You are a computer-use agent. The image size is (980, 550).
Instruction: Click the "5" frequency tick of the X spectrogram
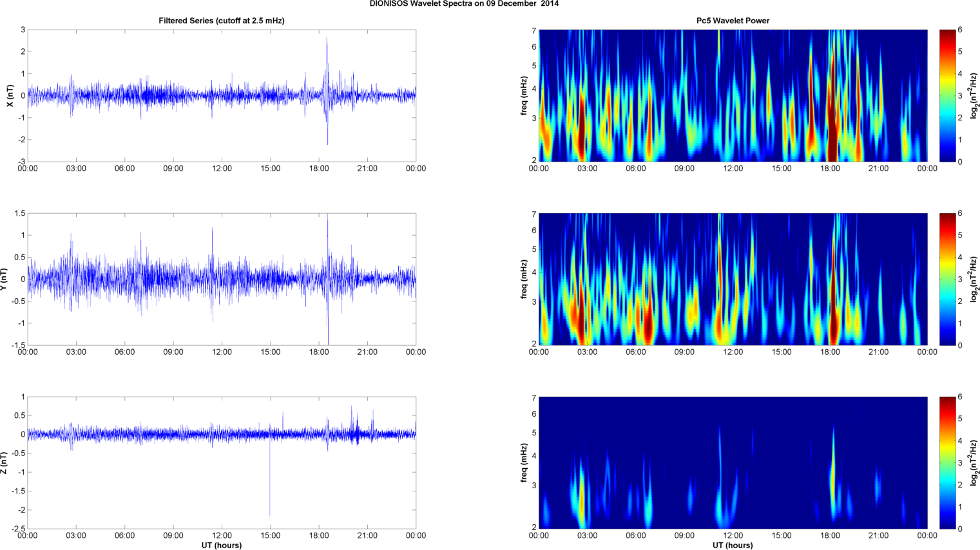tap(534, 66)
